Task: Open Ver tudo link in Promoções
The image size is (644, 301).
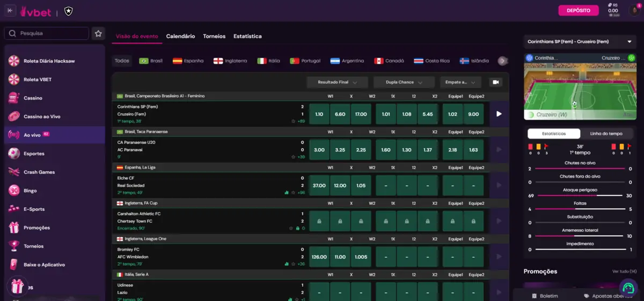Action: (624, 271)
